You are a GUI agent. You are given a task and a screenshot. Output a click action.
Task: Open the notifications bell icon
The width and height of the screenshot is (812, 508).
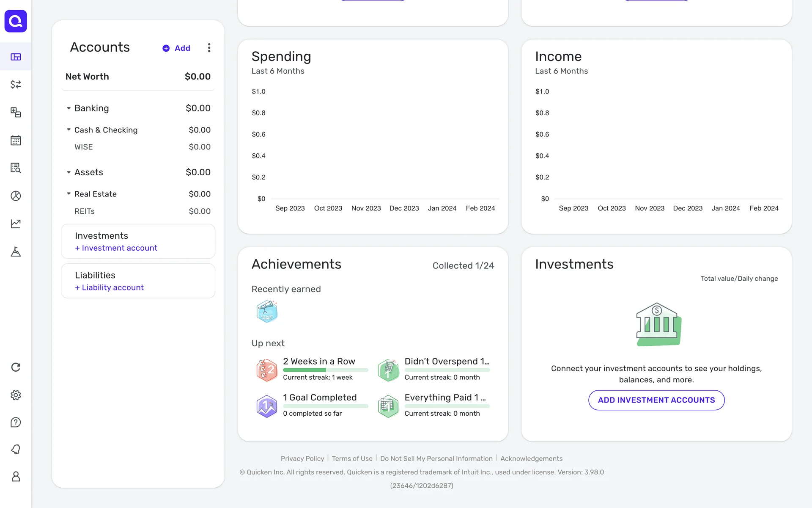coord(16,449)
